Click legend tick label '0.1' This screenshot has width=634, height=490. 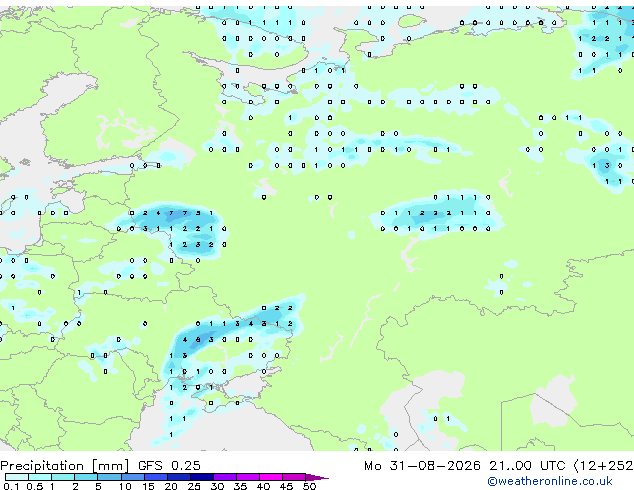pyautogui.click(x=11, y=486)
